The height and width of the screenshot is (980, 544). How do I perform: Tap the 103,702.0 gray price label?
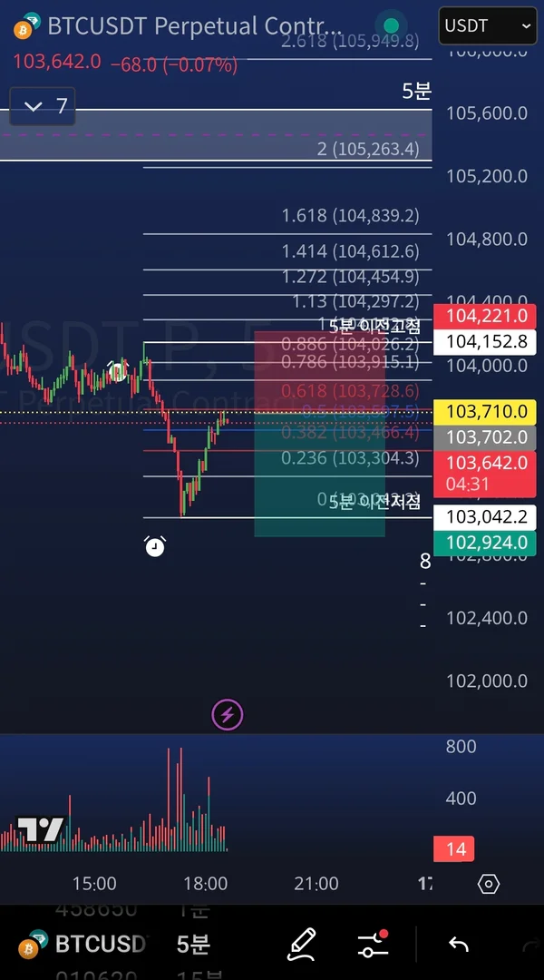(x=485, y=437)
